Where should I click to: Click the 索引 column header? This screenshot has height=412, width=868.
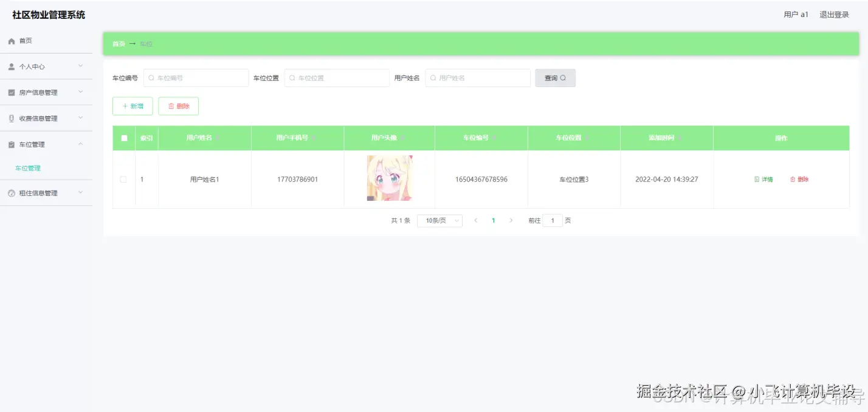(x=146, y=138)
